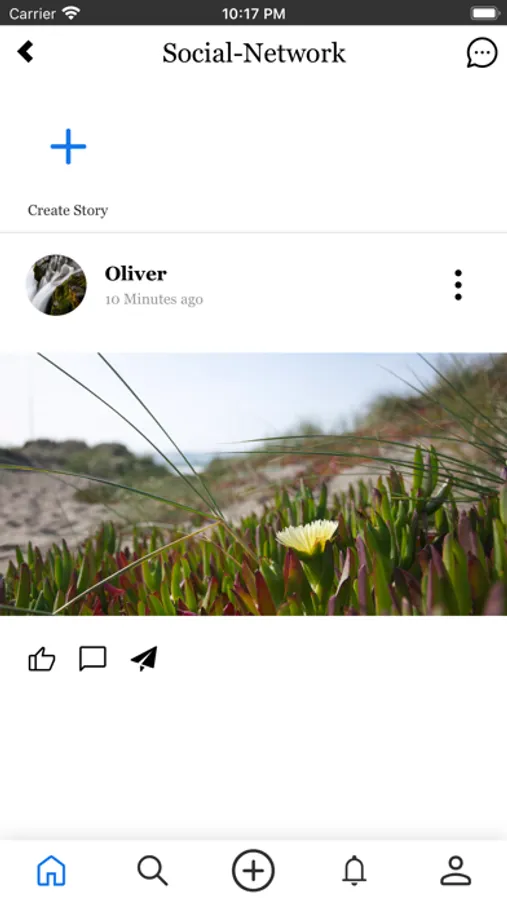Screen dimensions: 507x900
Task: Open the chat messages bubble icon
Action: [x=482, y=53]
